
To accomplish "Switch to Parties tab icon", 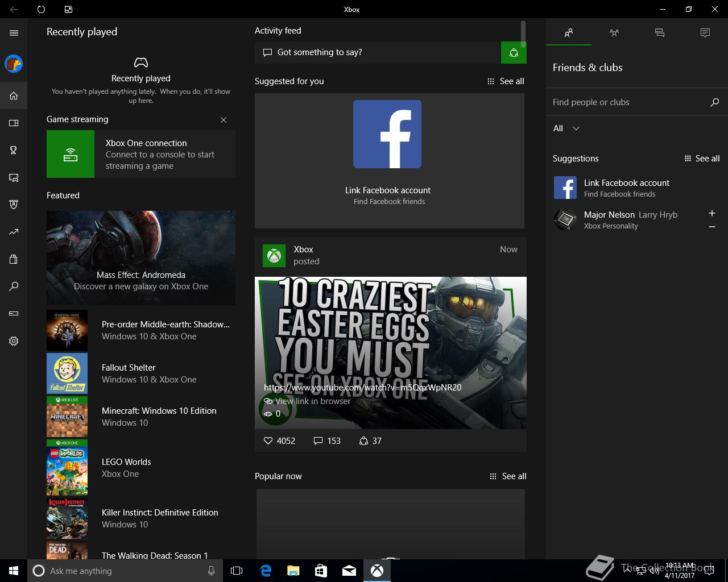I will tap(614, 33).
